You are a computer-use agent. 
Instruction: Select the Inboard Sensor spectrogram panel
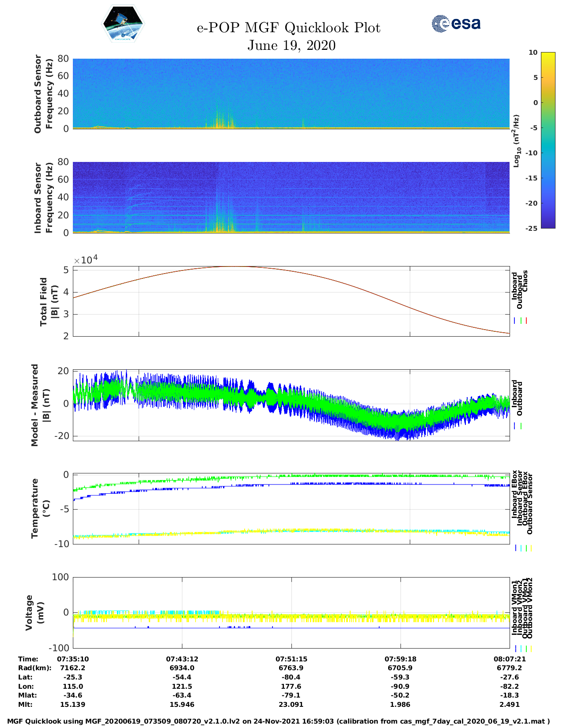[291, 197]
